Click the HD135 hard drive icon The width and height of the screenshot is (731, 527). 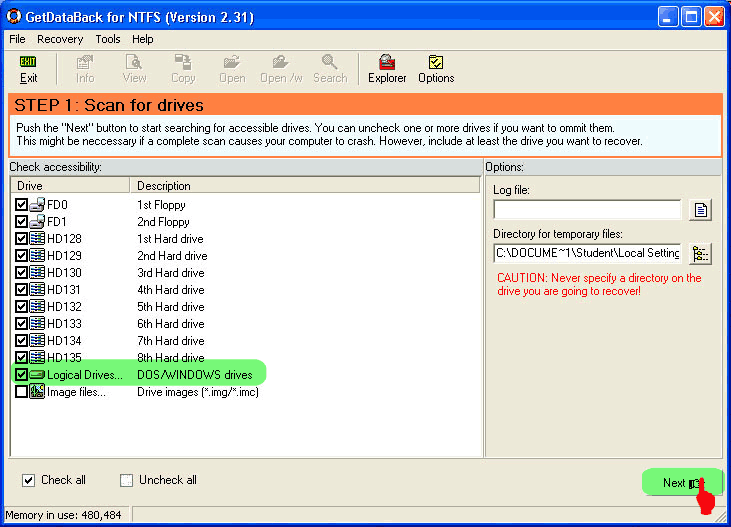(37, 357)
